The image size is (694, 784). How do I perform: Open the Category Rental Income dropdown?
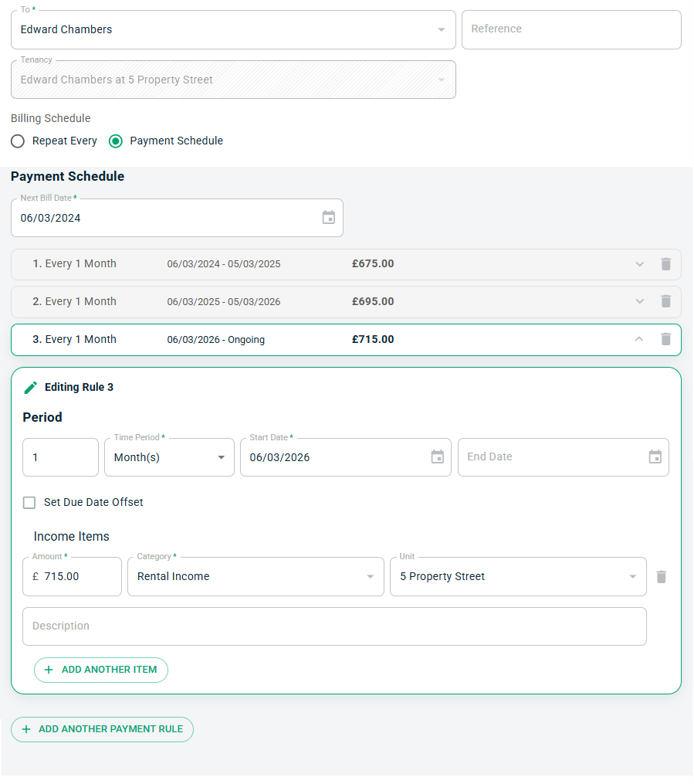tap(255, 577)
